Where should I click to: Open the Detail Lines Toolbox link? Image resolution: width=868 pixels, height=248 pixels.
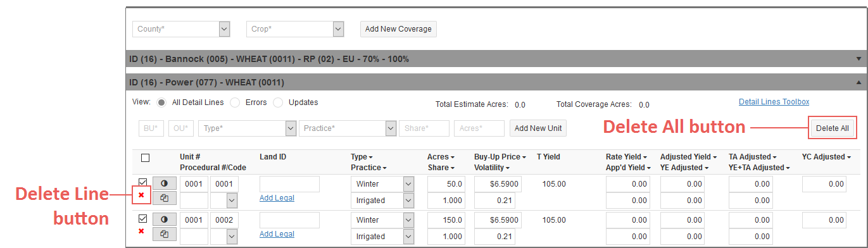pos(774,102)
